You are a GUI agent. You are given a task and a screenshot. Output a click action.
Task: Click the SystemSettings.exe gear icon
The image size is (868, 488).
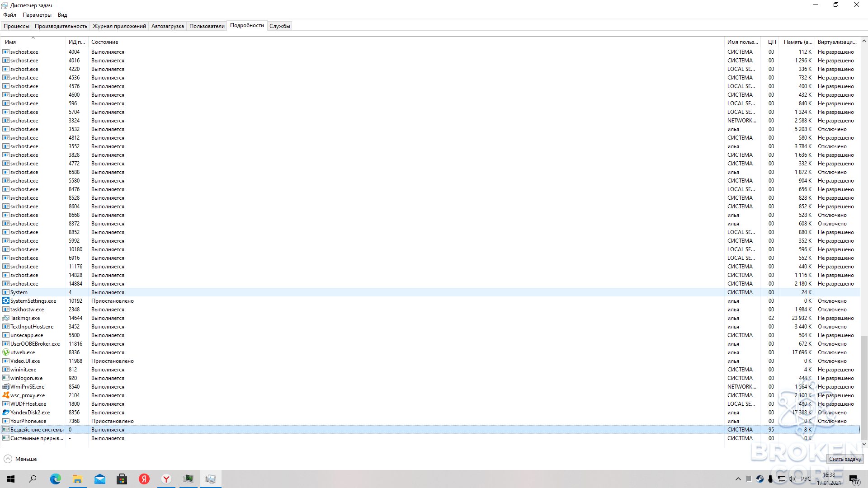[6, 301]
